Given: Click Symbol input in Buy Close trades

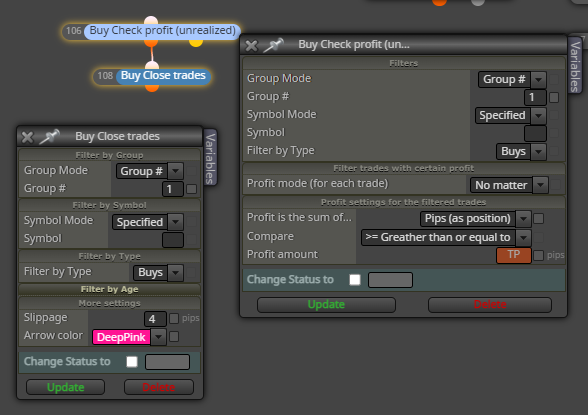Looking at the screenshot, I should click(172, 240).
